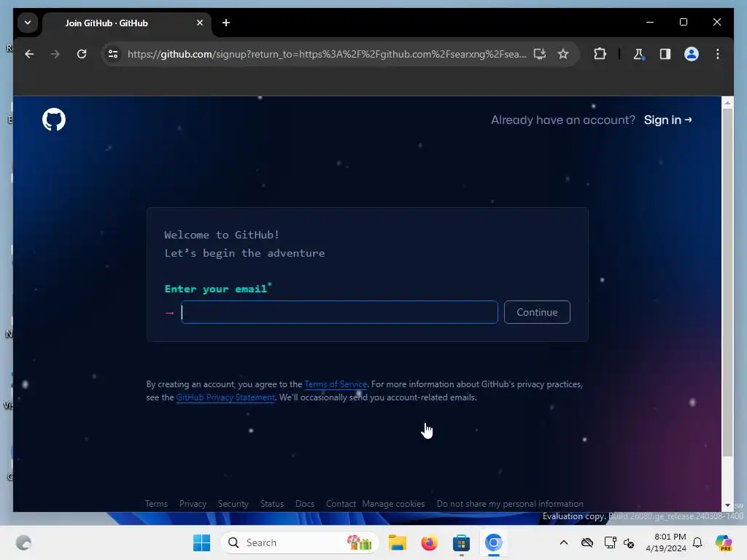Click Do not share my personal information
The image size is (747, 560).
point(510,504)
